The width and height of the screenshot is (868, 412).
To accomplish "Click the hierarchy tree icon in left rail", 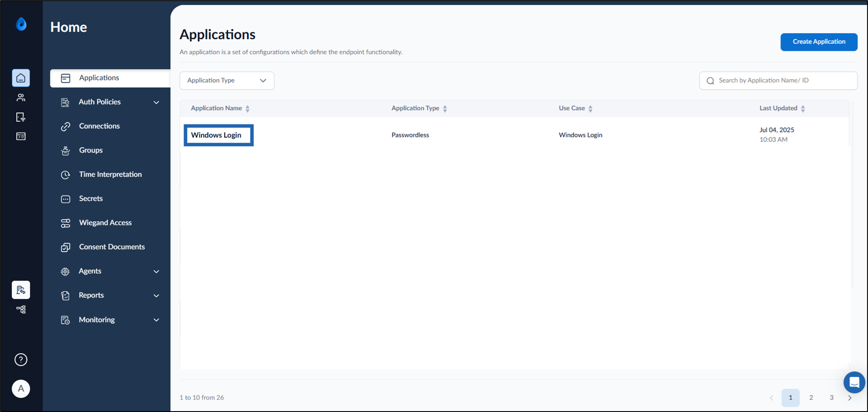I will 21,309.
